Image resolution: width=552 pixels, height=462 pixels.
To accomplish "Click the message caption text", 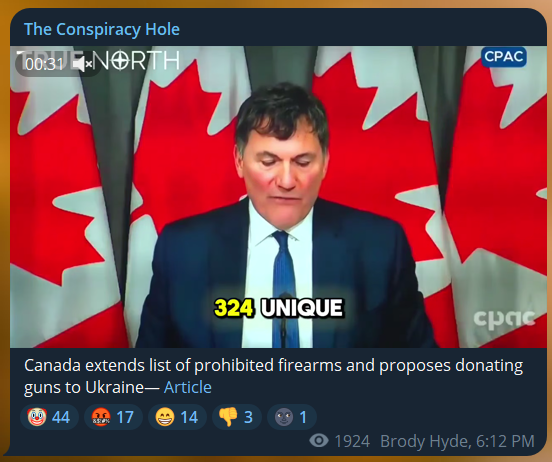I will click(x=273, y=376).
